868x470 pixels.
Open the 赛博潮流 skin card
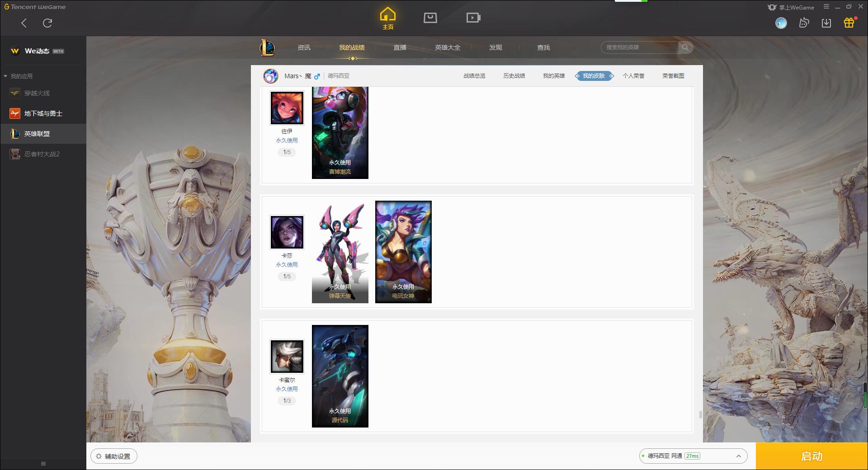click(340, 132)
